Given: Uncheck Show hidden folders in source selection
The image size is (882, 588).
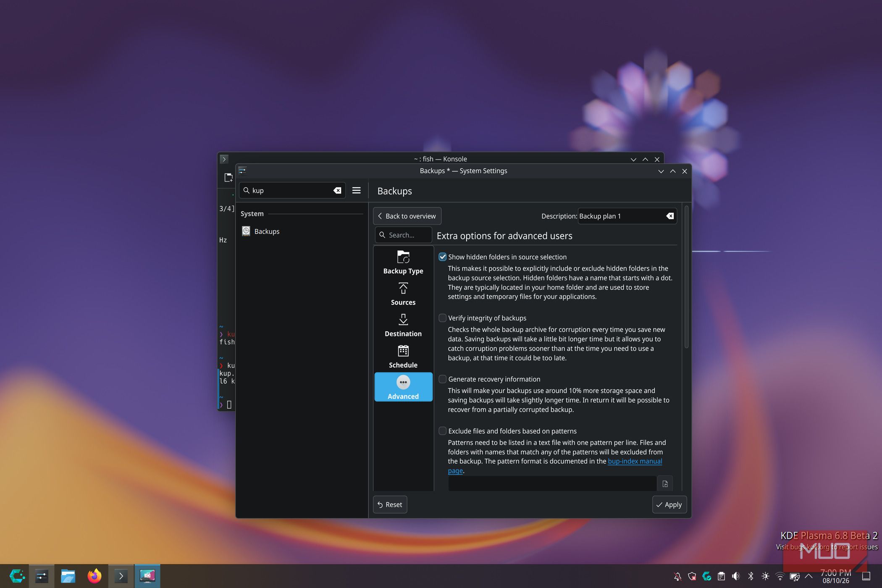Looking at the screenshot, I should (x=442, y=257).
